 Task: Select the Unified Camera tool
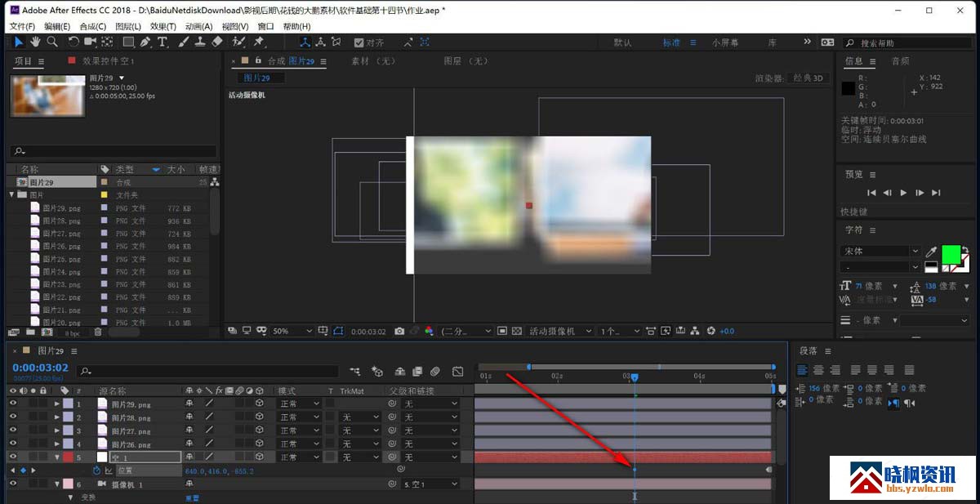pyautogui.click(x=90, y=42)
